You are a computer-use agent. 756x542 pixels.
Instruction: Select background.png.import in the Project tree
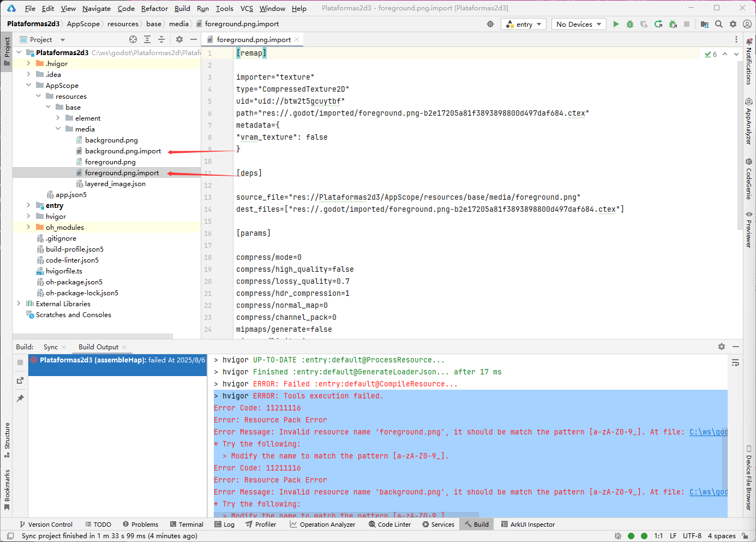pyautogui.click(x=123, y=151)
